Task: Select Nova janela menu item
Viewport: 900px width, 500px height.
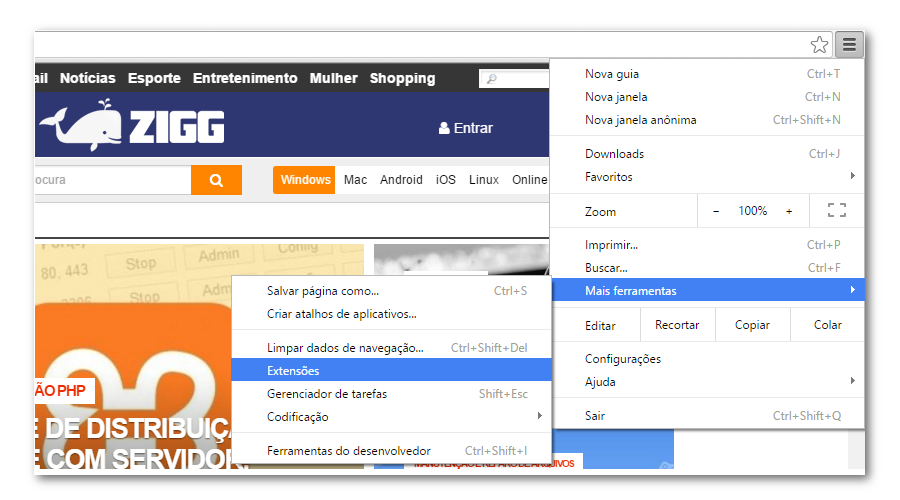Action: click(x=707, y=97)
